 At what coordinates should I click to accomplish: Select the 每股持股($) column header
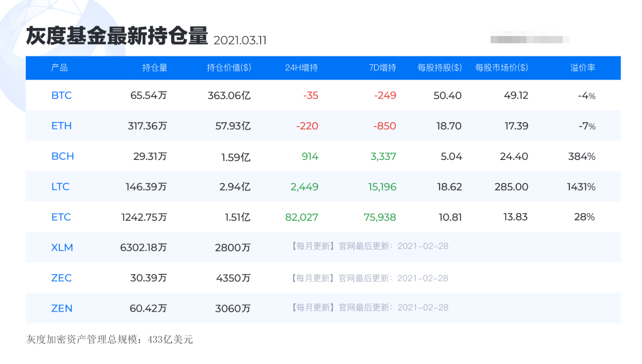tap(439, 68)
